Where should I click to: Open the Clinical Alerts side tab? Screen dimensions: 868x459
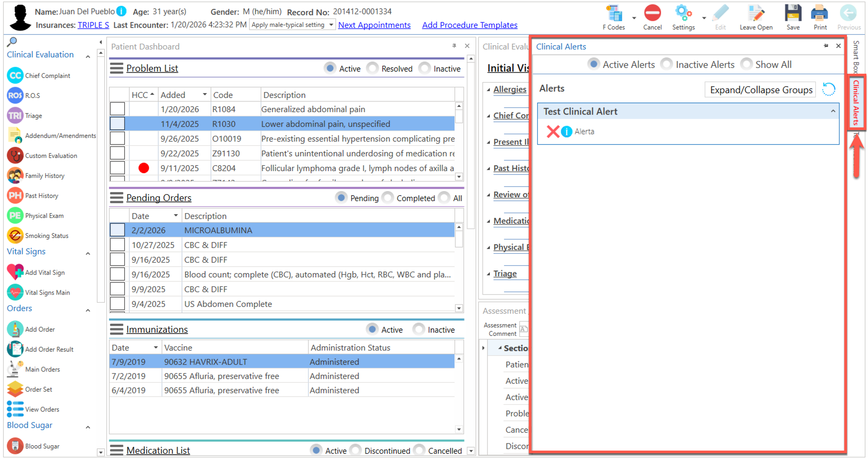pyautogui.click(x=856, y=103)
